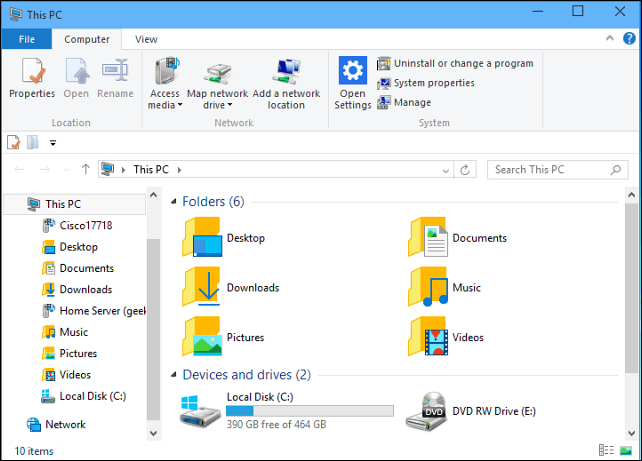Select the Pictures folder icon

click(x=202, y=337)
